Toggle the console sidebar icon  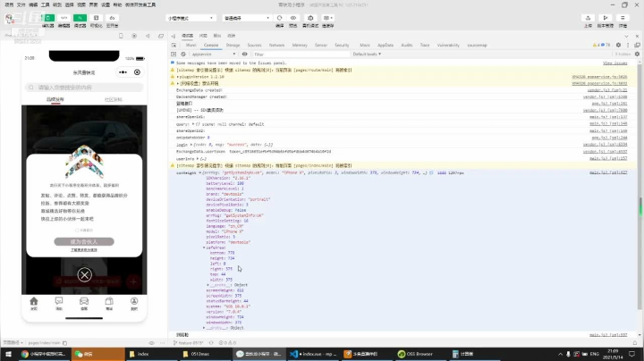(x=174, y=55)
